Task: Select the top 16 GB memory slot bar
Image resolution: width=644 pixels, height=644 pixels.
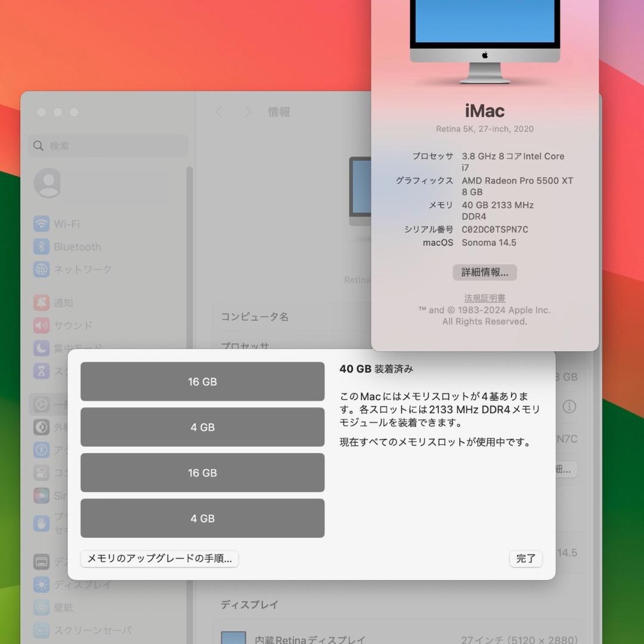Action: [202, 381]
